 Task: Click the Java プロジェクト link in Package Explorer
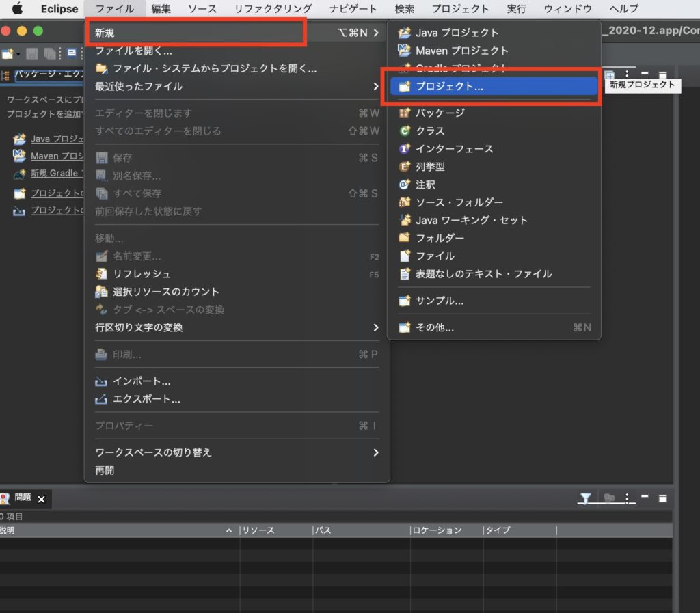(x=57, y=139)
